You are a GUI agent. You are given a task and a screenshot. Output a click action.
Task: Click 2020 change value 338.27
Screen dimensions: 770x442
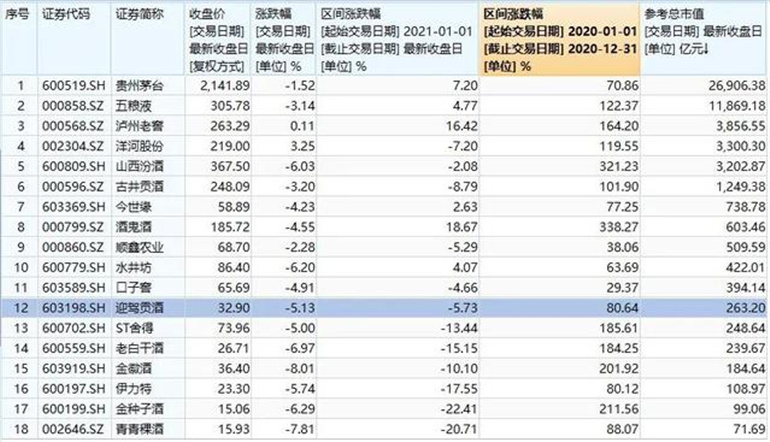tap(619, 227)
